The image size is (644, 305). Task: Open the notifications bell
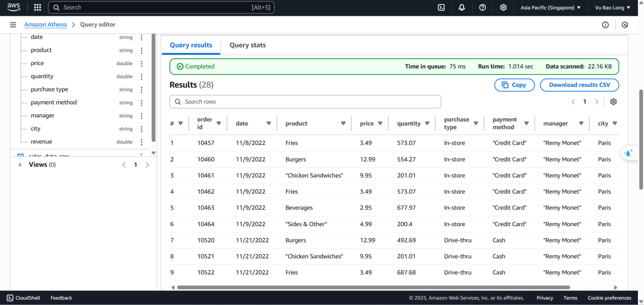[x=462, y=8]
